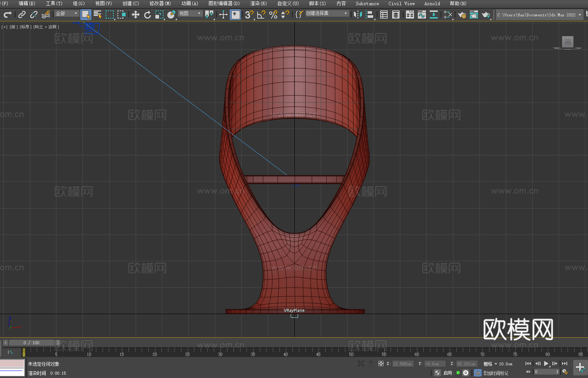Open the 创建选择集 dropdown
588x378 pixels.
(x=327, y=13)
